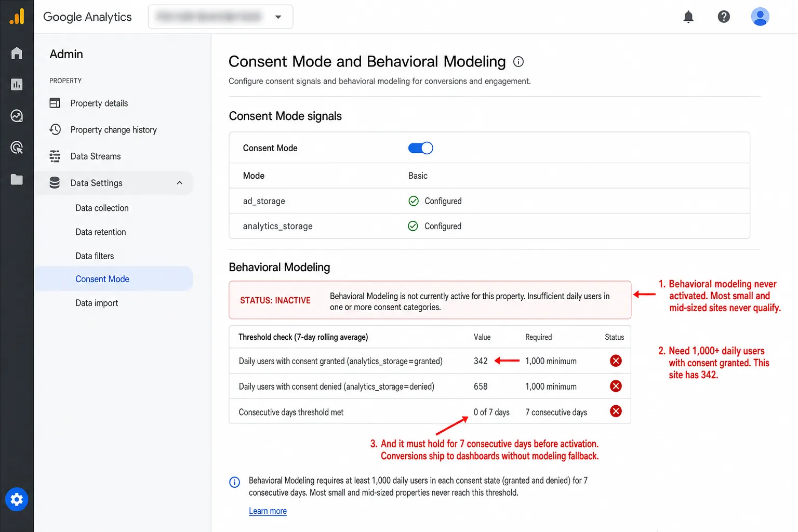798x532 pixels.
Task: Click the Admin gear icon
Action: tap(17, 500)
